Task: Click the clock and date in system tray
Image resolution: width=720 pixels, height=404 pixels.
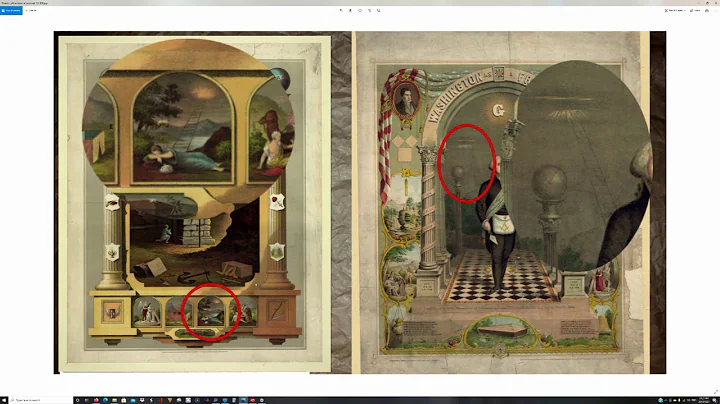Action: coord(704,400)
